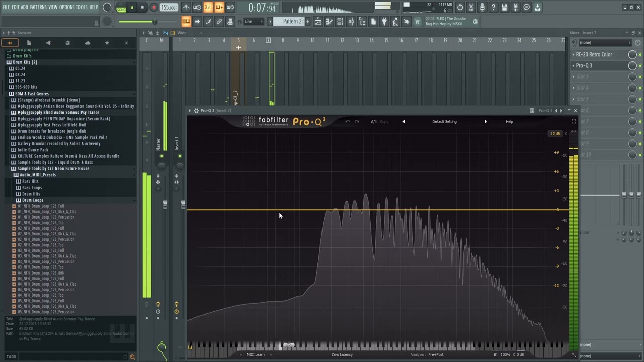The width and height of the screenshot is (644, 362).
Task: Open the FILE menu
Action: point(6,7)
